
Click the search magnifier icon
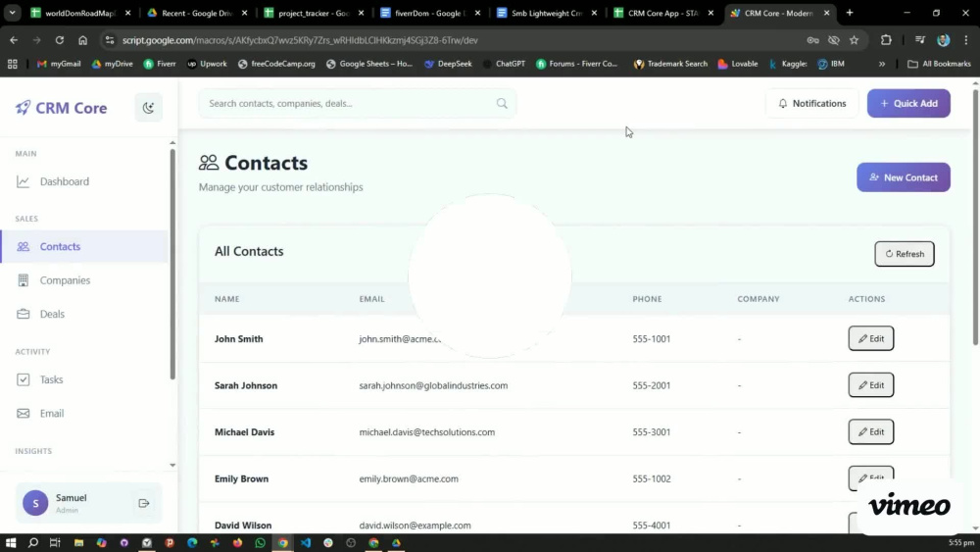click(x=502, y=103)
